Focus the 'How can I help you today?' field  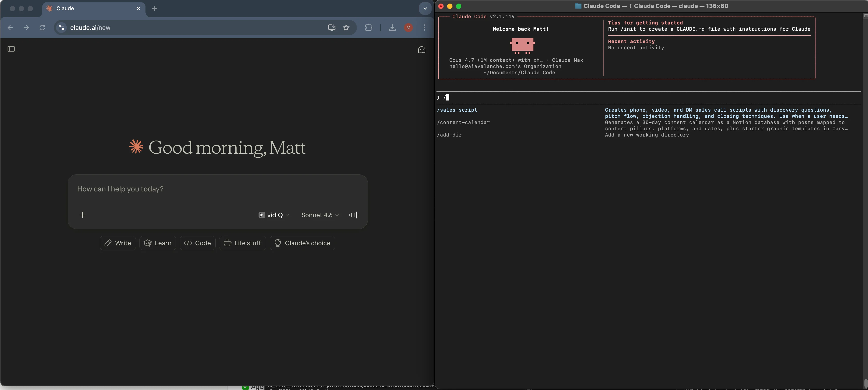[x=217, y=189]
